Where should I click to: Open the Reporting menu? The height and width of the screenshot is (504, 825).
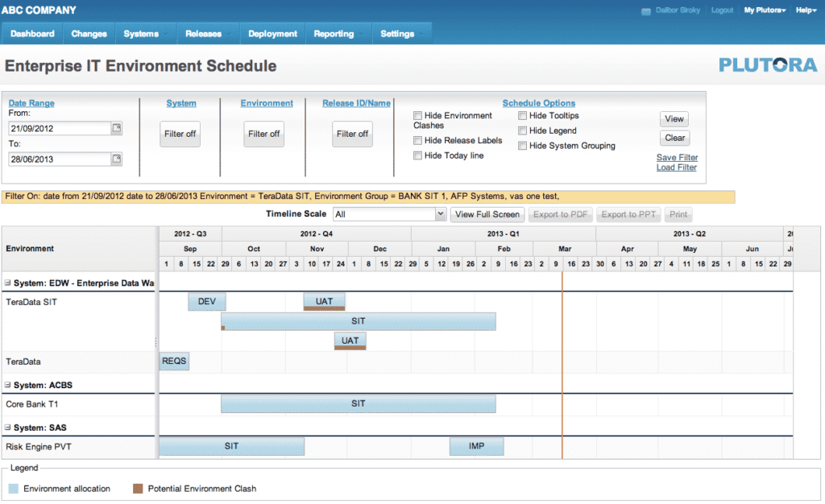pos(338,34)
